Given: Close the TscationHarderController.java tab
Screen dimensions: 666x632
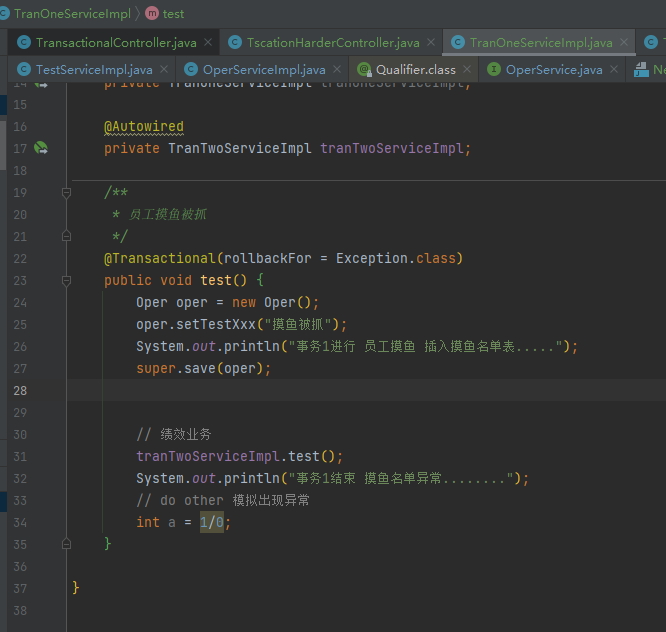Looking at the screenshot, I should [x=431, y=42].
